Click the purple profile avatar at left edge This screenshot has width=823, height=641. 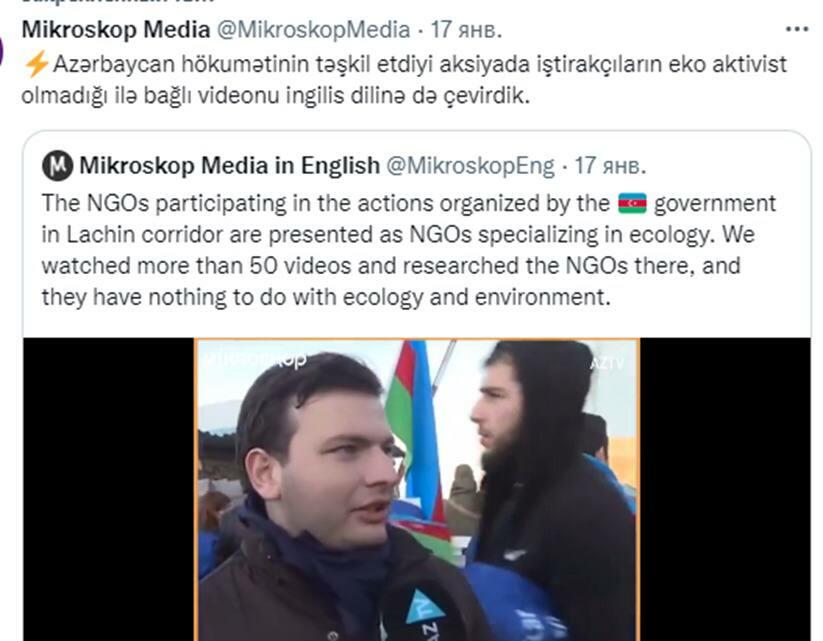click(2, 52)
